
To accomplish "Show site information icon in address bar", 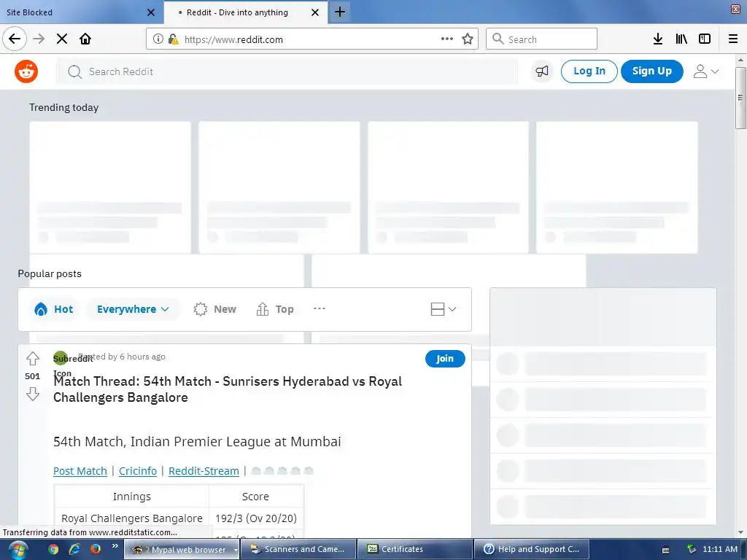I will point(158,39).
